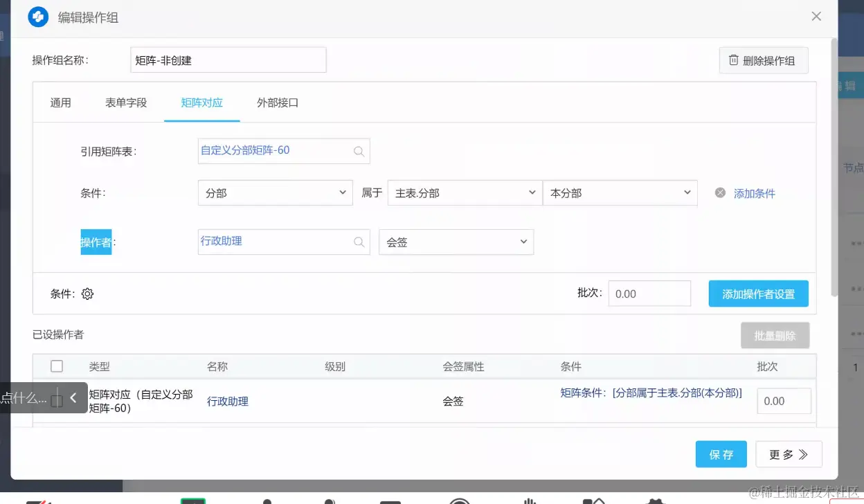Click the 添加操作者设置 button
The height and width of the screenshot is (504, 864).
pos(759,294)
